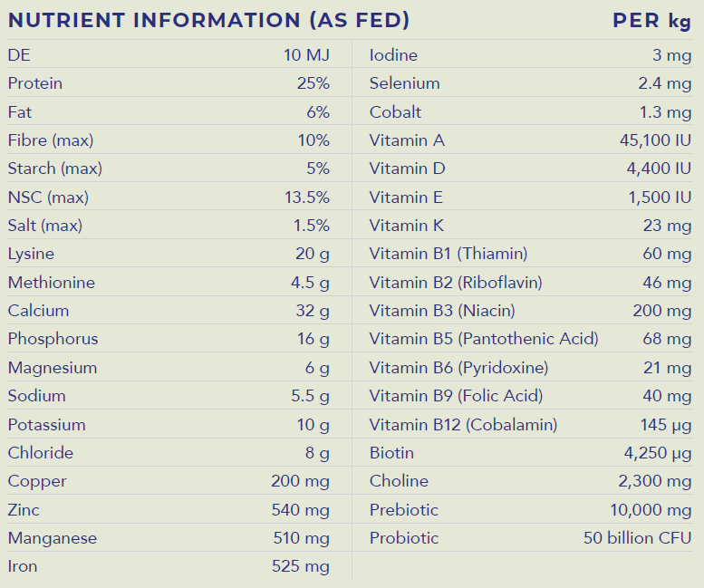
Task: Click the Calcium 32 g value
Action: coord(313,311)
